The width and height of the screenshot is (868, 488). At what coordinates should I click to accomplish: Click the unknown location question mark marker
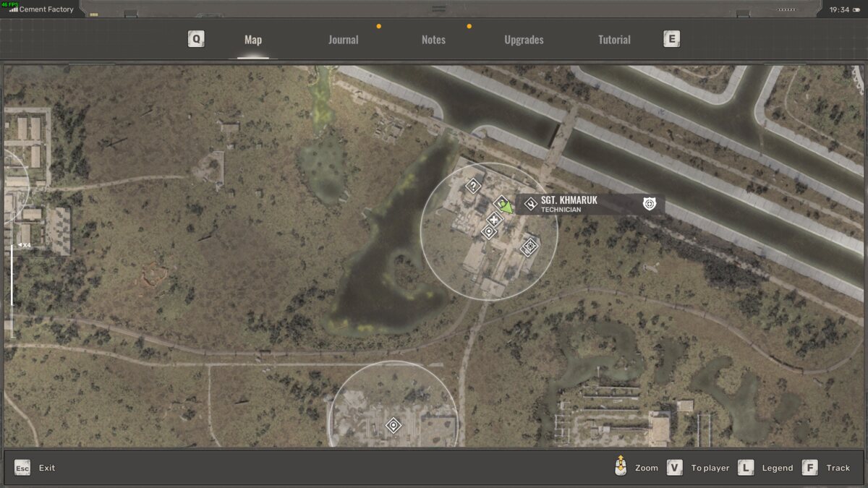pos(473,186)
